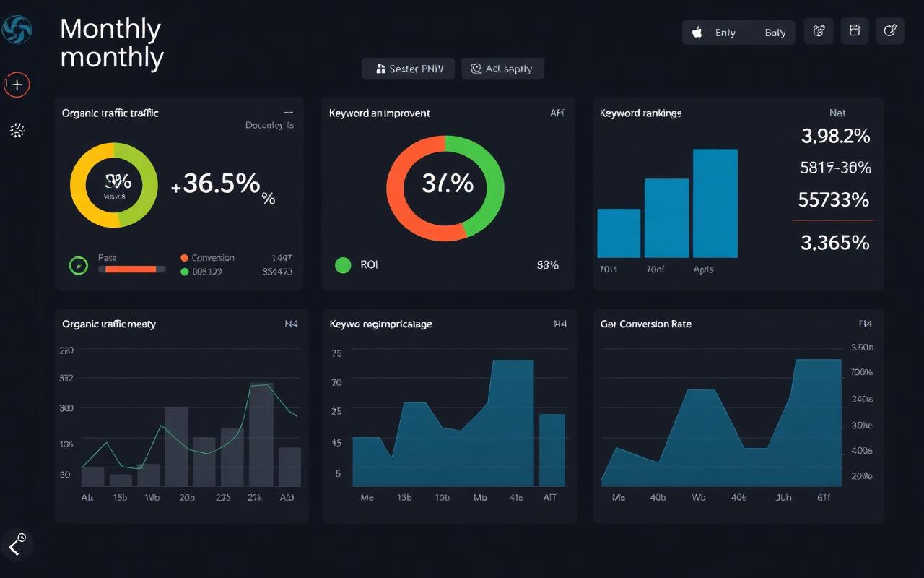Click the back chevron icon at the bottom left
Image resolution: width=924 pixels, height=578 pixels.
pos(16,544)
